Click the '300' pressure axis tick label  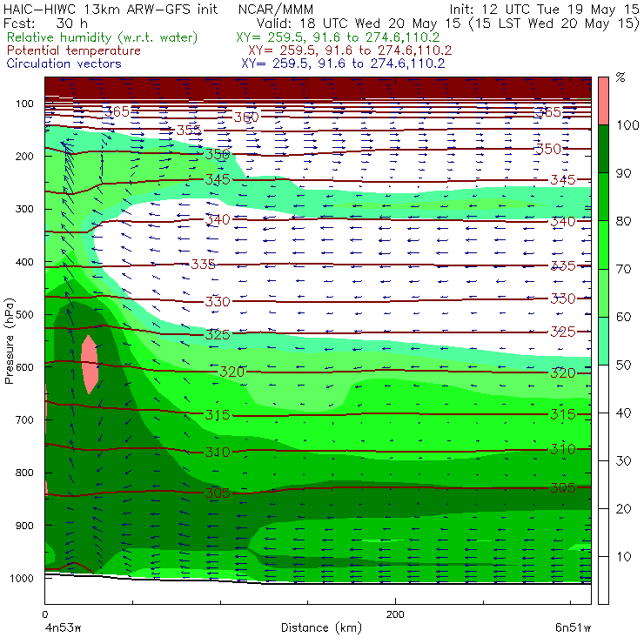(24, 209)
